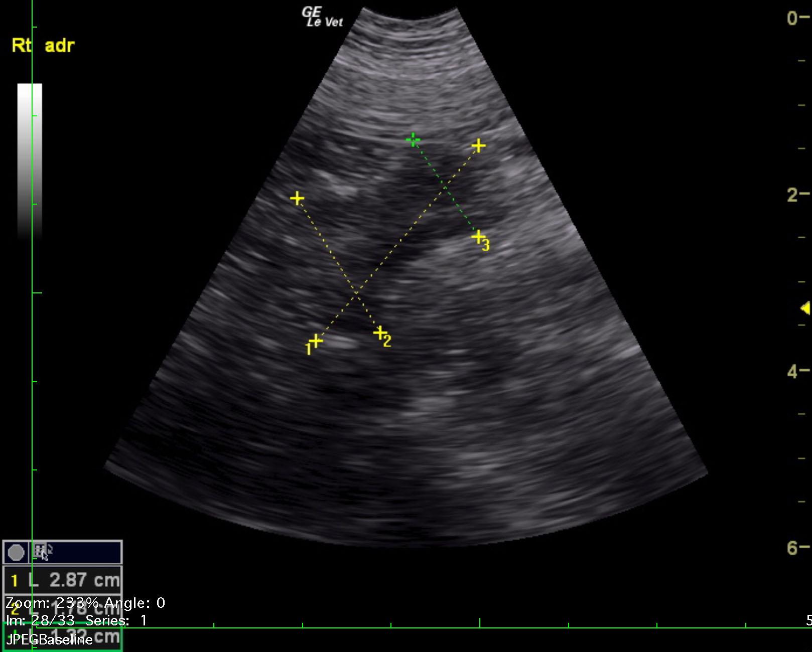812x652 pixels.
Task: Click the Im: 28/33 image counter
Action: 40,620
